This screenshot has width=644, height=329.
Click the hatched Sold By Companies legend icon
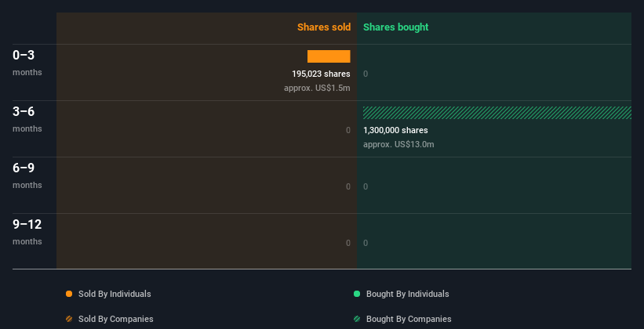pyautogui.click(x=69, y=319)
